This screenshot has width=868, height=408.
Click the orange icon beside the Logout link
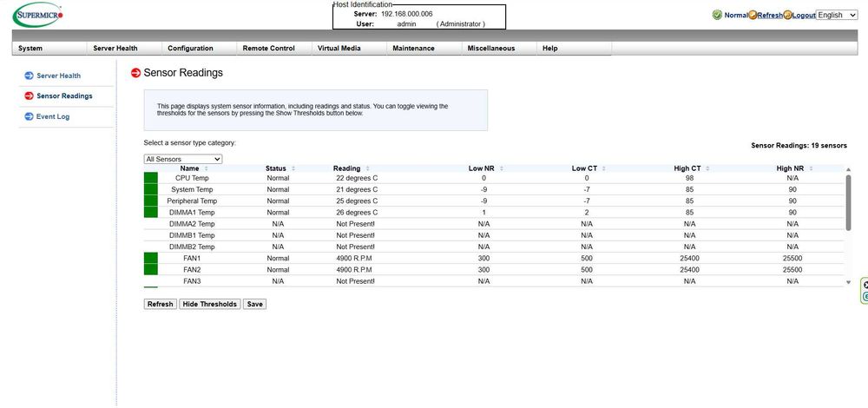click(787, 15)
